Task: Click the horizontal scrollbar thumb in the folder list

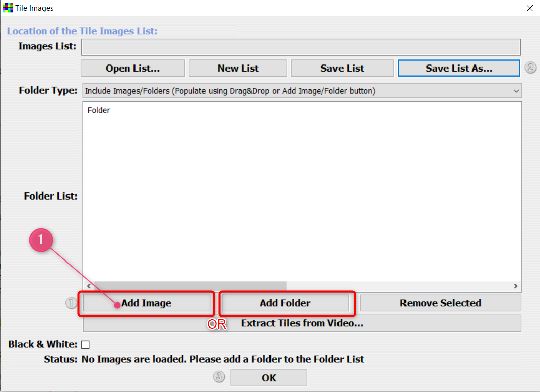Action: point(190,286)
